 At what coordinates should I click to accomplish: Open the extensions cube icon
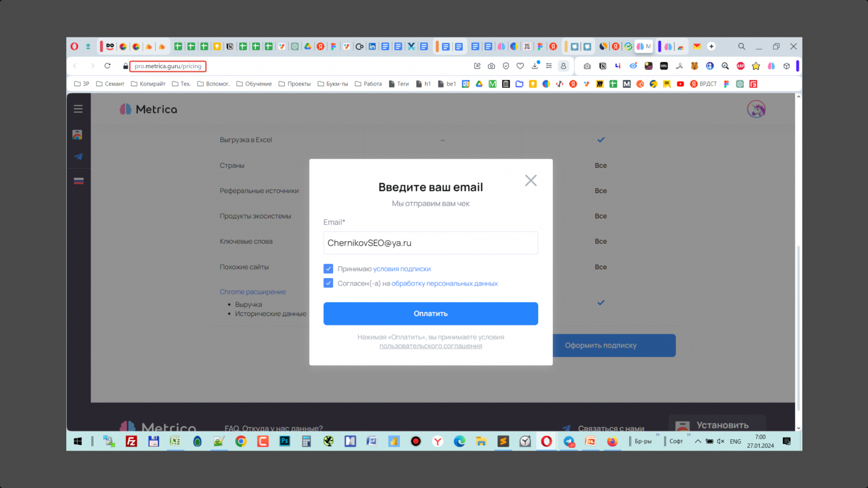787,66
